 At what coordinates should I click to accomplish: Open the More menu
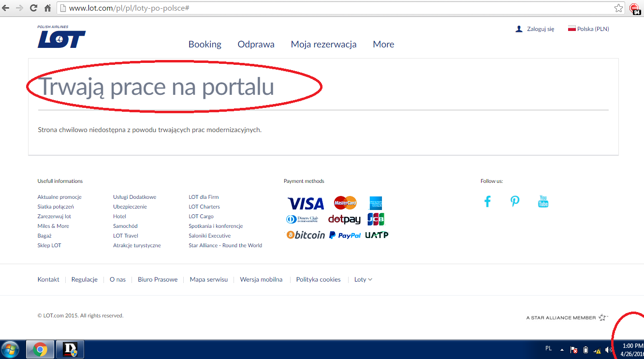pyautogui.click(x=383, y=45)
